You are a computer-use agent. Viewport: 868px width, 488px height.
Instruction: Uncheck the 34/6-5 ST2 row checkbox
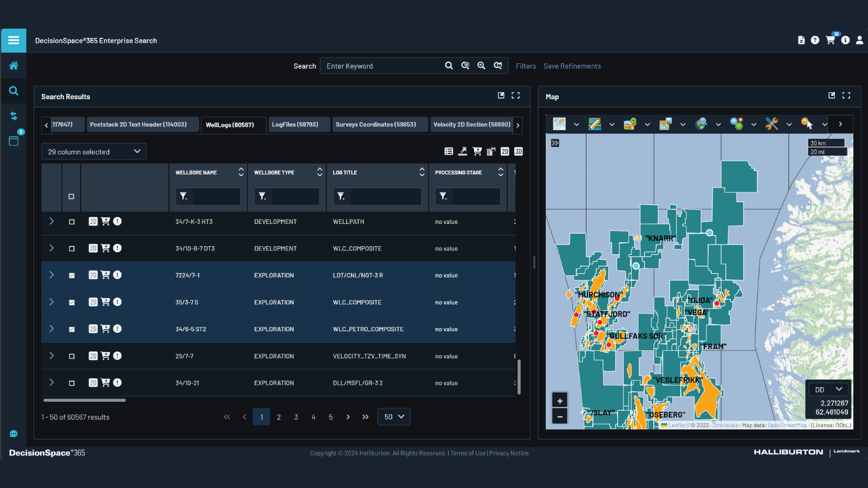[72, 329]
